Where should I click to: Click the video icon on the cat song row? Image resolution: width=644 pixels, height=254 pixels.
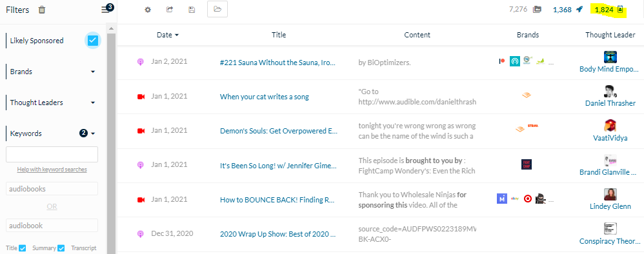coord(141,97)
